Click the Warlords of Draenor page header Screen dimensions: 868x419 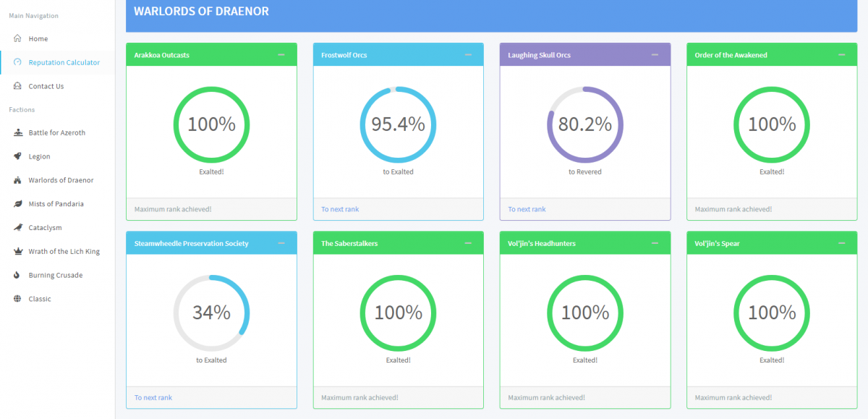(201, 12)
